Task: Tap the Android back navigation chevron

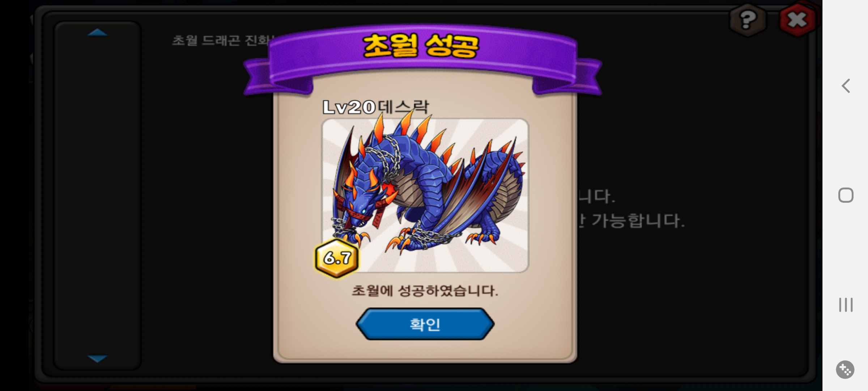Action: click(x=846, y=86)
